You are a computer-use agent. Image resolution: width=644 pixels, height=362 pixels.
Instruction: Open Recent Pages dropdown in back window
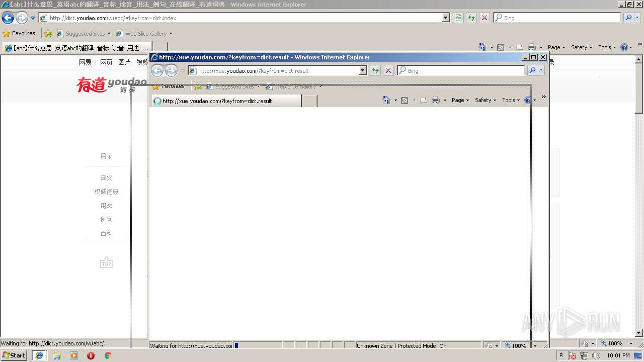click(x=33, y=18)
